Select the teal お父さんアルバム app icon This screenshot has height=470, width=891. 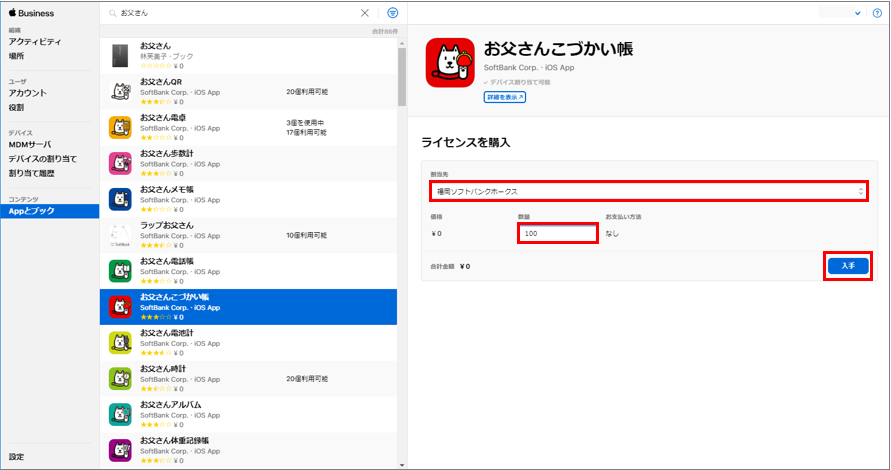[120, 413]
